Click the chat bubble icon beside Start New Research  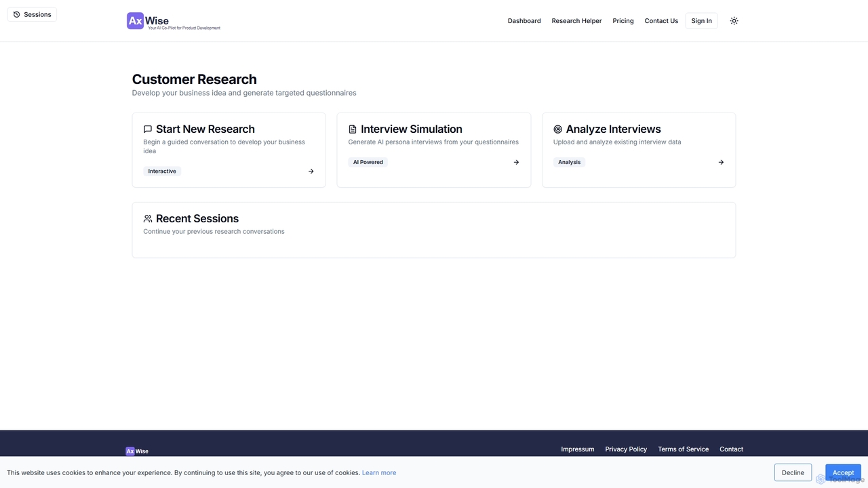(148, 129)
